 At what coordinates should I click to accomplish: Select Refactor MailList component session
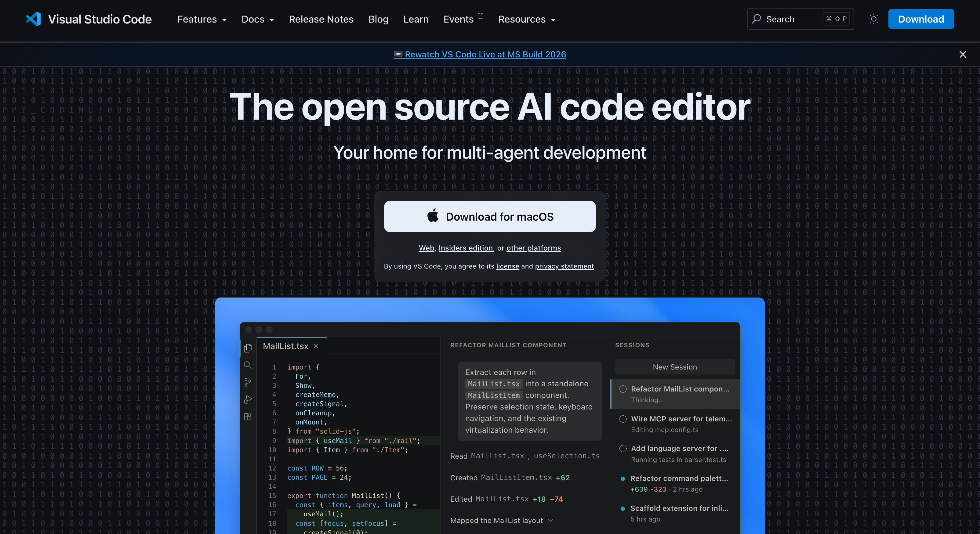(x=675, y=394)
